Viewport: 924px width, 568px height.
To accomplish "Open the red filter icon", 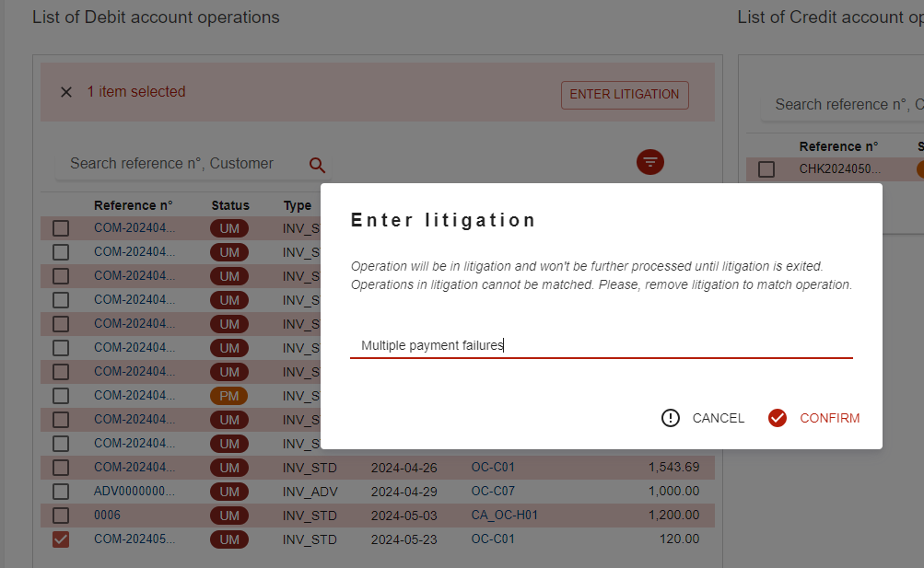I will point(650,162).
